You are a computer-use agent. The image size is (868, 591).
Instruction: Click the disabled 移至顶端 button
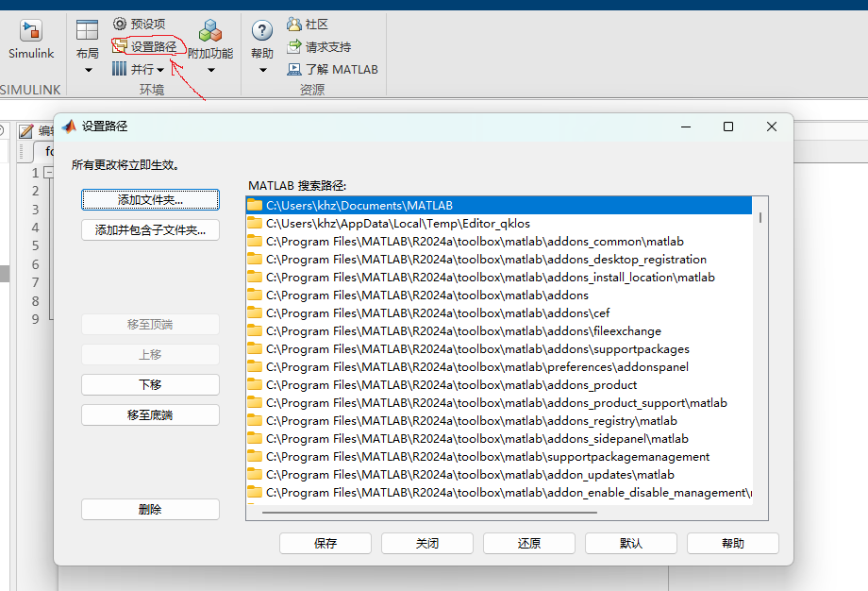click(151, 324)
